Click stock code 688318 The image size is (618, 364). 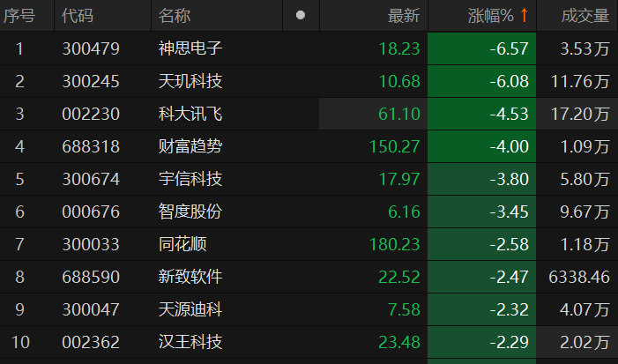91,147
